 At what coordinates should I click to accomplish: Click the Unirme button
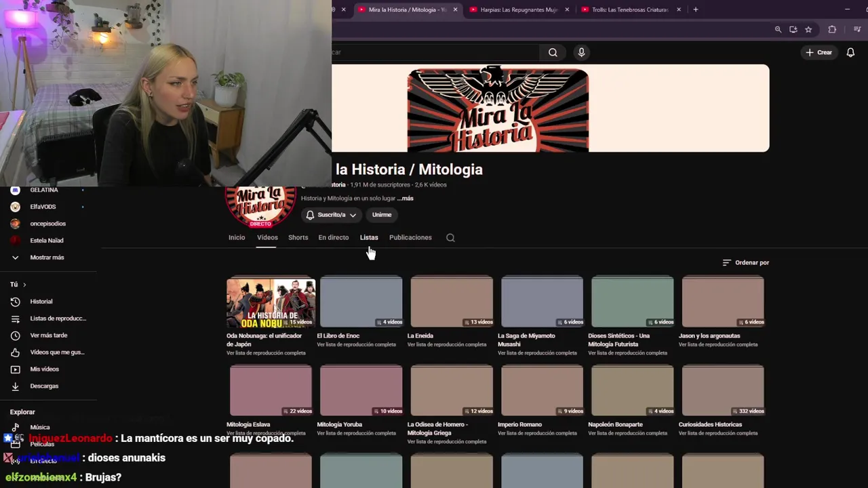382,215
